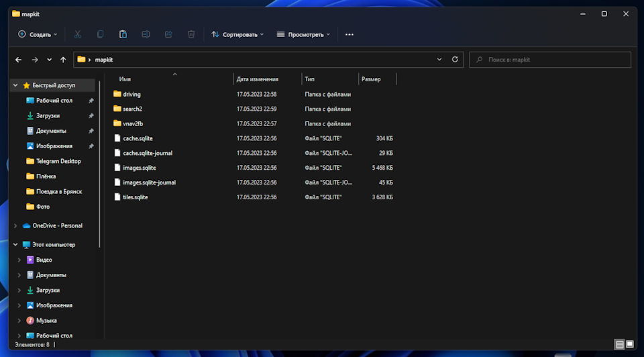Open Фото folder in sidebar
The image size is (644, 357).
click(x=43, y=207)
